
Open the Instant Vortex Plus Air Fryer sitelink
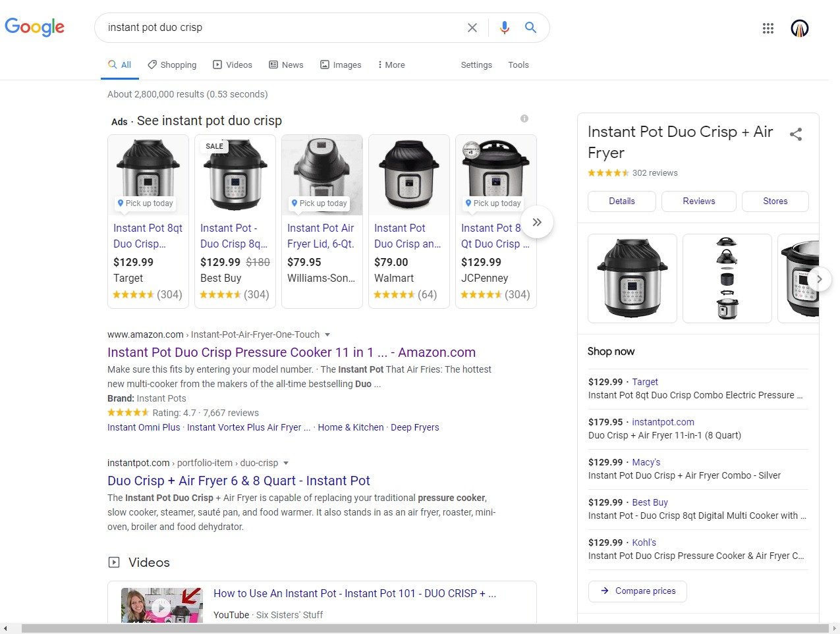248,427
